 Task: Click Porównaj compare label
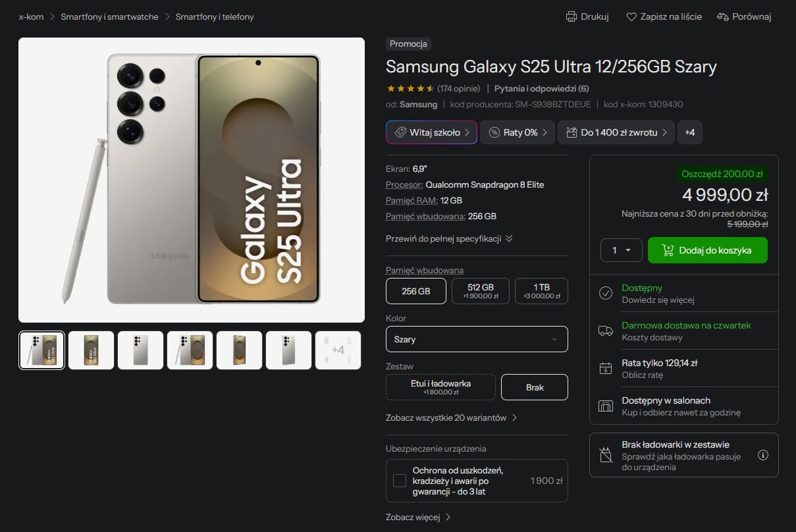point(752,16)
